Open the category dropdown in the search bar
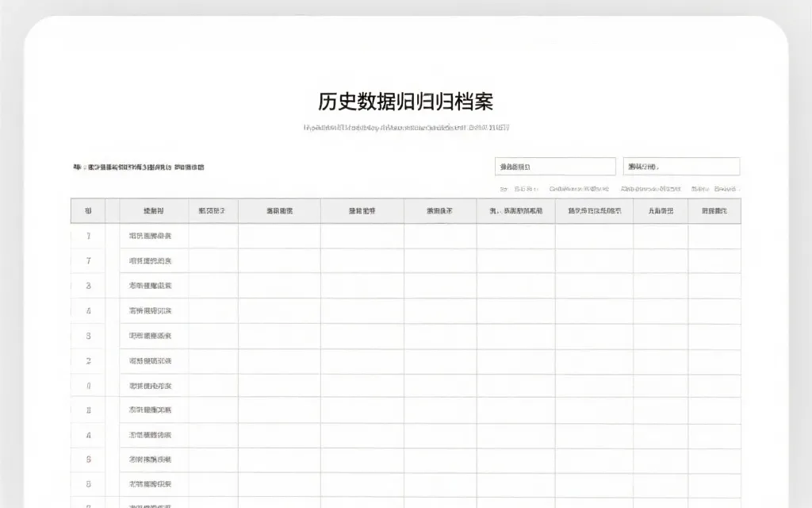This screenshot has width=812, height=508. 682,166
